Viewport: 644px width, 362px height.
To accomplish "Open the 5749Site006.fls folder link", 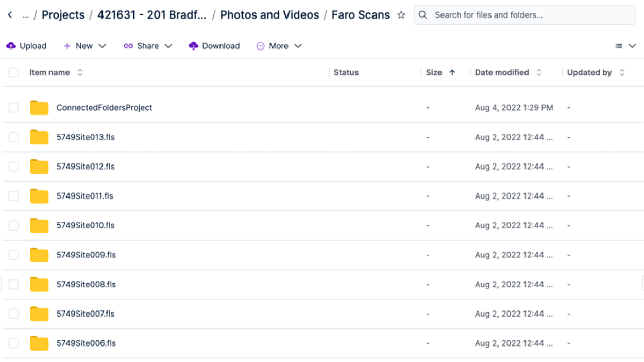I will coord(86,343).
